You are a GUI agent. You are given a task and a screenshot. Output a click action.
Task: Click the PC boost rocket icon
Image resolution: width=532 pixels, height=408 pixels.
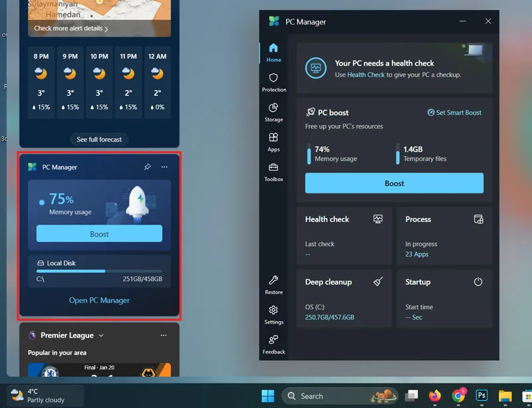click(x=310, y=112)
